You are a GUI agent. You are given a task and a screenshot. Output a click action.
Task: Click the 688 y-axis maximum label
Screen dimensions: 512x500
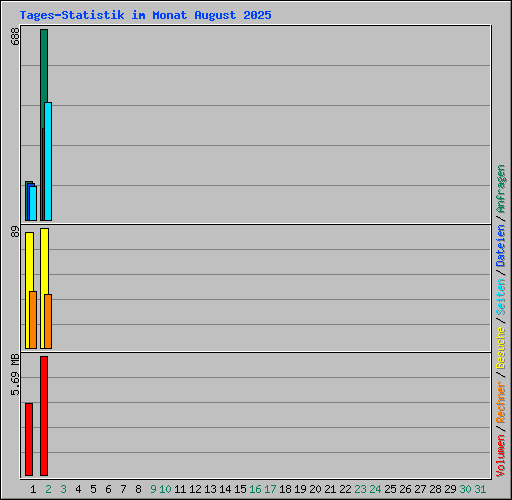[15, 36]
